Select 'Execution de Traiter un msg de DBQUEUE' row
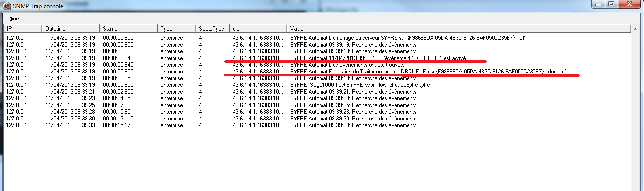The image size is (644, 191). coord(317,71)
